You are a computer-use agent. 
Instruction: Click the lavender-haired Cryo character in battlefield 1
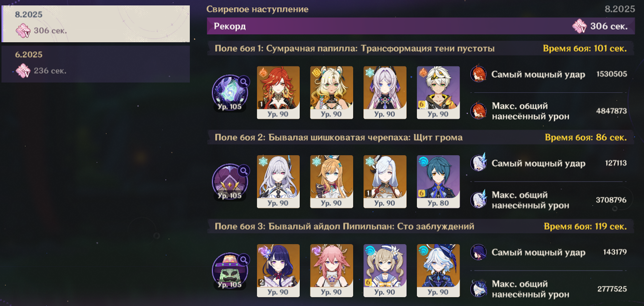click(385, 92)
